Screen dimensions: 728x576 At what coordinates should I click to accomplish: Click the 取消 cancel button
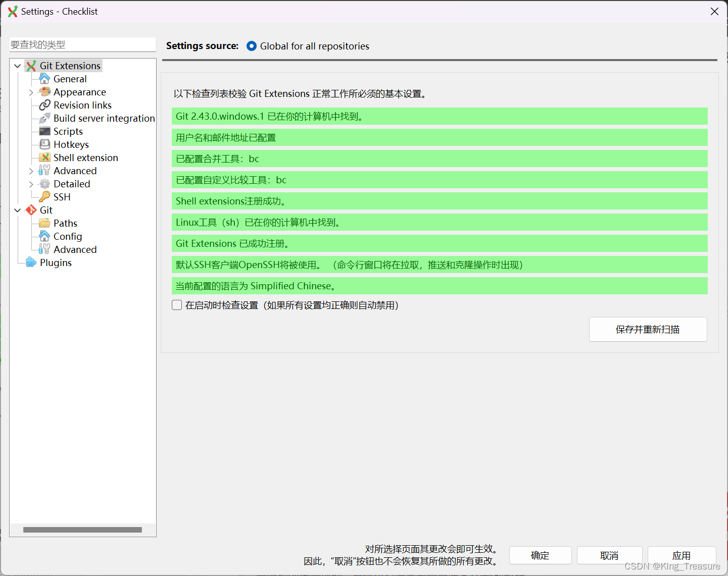point(609,555)
